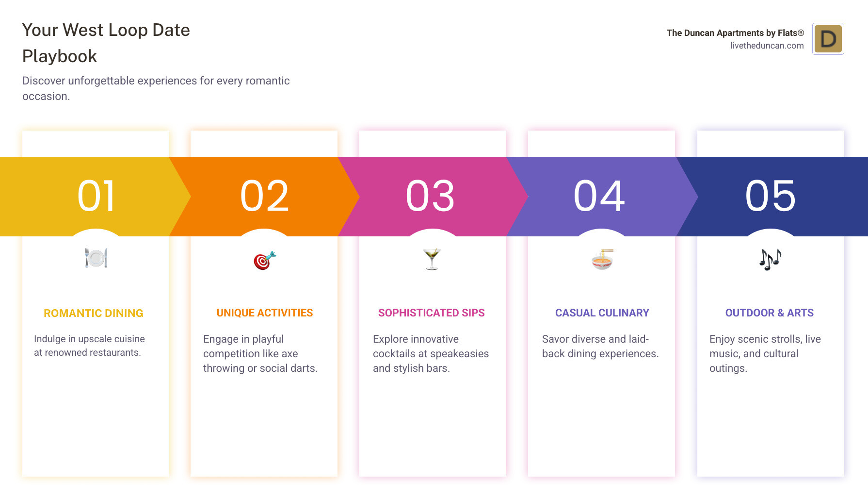Image resolution: width=868 pixels, height=497 pixels.
Task: Click the musical notes icon
Action: (x=770, y=259)
